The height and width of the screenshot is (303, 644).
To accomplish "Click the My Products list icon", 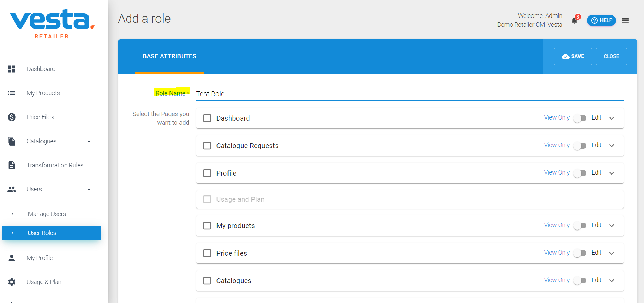I will [12, 93].
